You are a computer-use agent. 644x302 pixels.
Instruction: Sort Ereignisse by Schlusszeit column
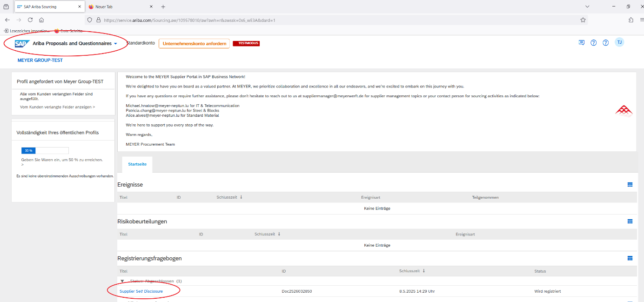tap(228, 197)
